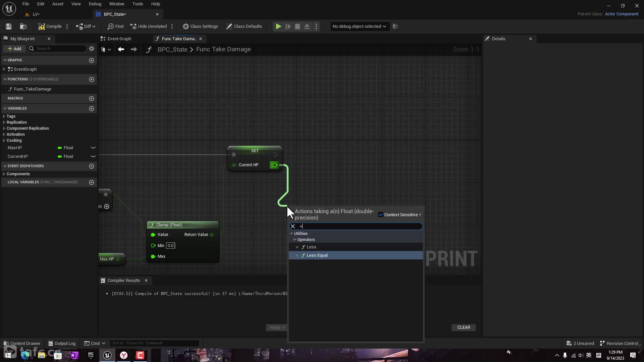Viewport: 644px width, 362px height.
Task: Toggle CurrentHP variable visibility eye
Action: tap(93, 157)
